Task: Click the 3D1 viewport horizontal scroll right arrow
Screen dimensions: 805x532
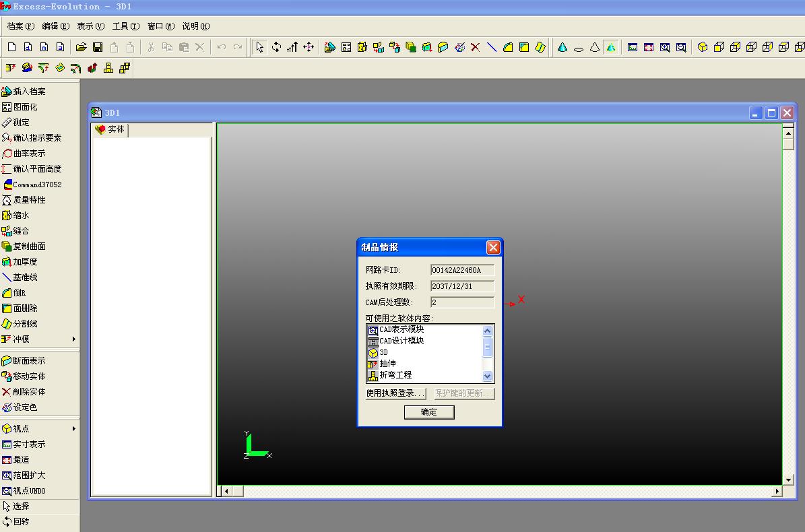Action: 777,492
